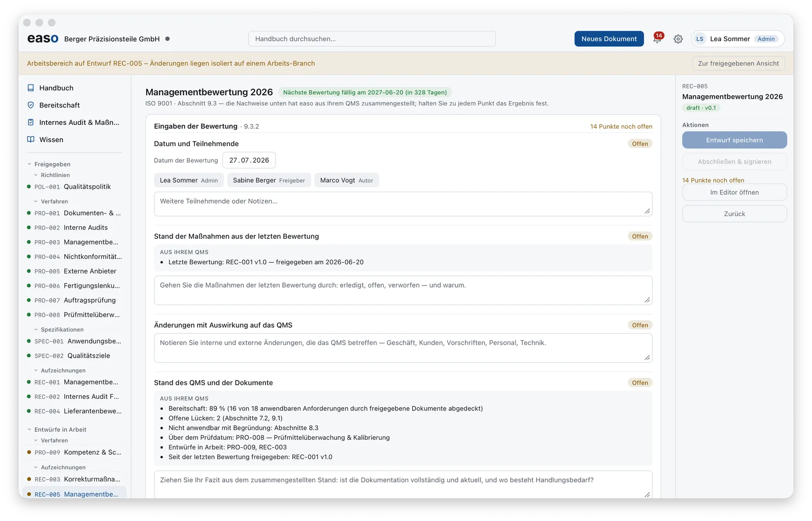Screen dimensions: 812x521
Task: Click the Lea Sommer Admin participant chip
Action: pos(189,181)
